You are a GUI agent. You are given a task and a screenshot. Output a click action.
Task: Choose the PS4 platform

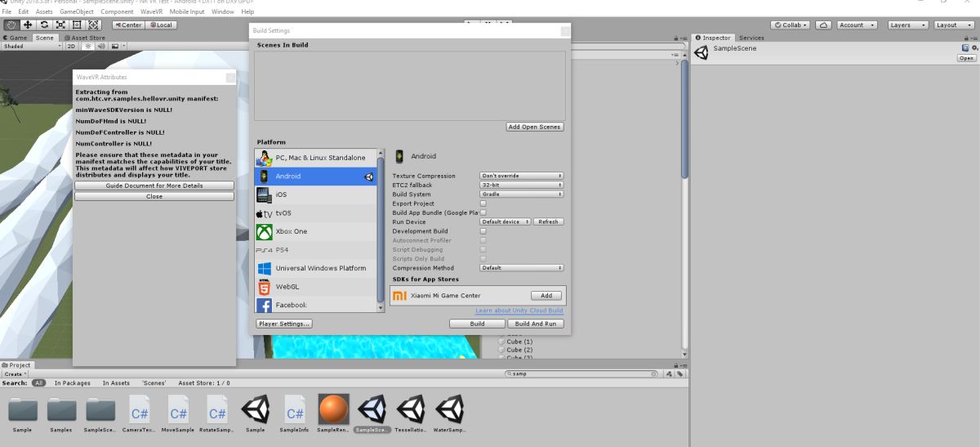[x=315, y=249]
